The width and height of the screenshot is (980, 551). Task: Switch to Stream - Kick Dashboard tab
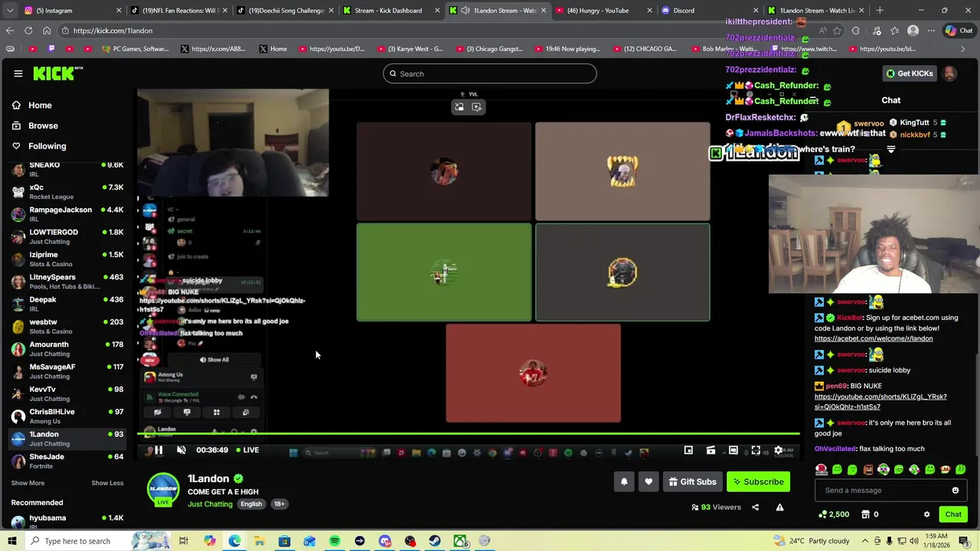click(x=389, y=11)
